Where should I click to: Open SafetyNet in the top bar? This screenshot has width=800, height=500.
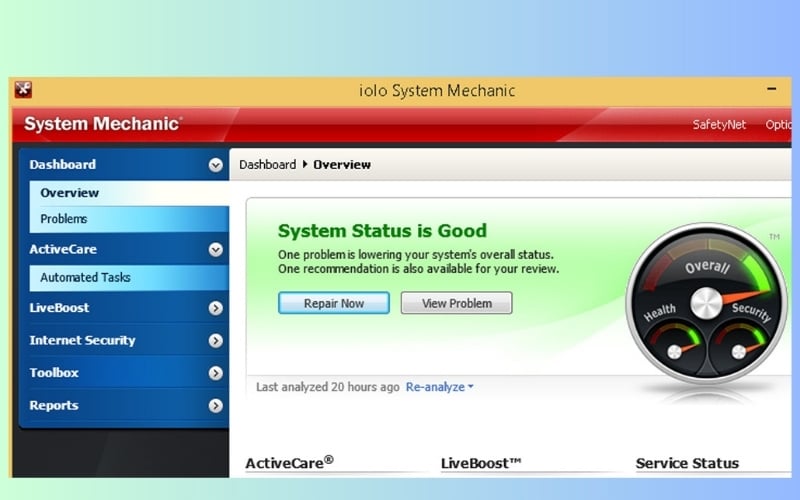point(719,124)
